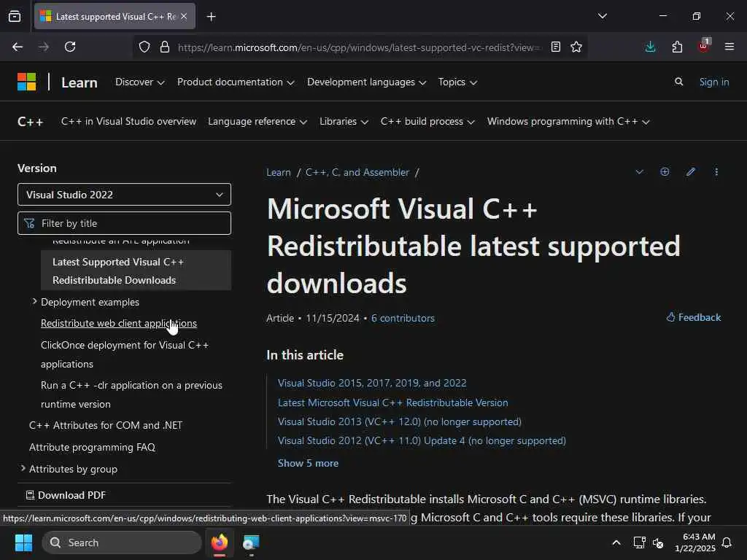Expand the Product documentation menu
The width and height of the screenshot is (747, 560).
pyautogui.click(x=236, y=82)
